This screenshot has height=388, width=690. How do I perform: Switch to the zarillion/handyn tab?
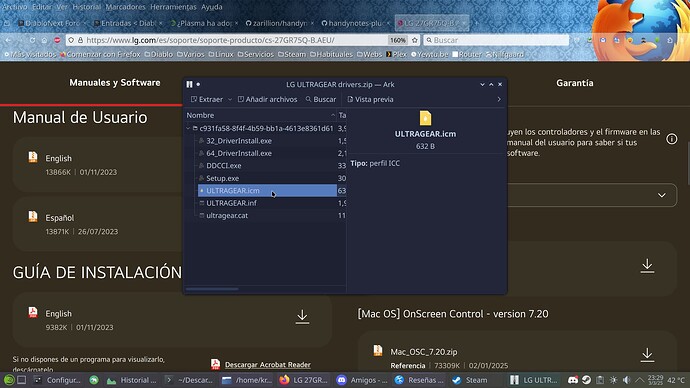point(279,23)
